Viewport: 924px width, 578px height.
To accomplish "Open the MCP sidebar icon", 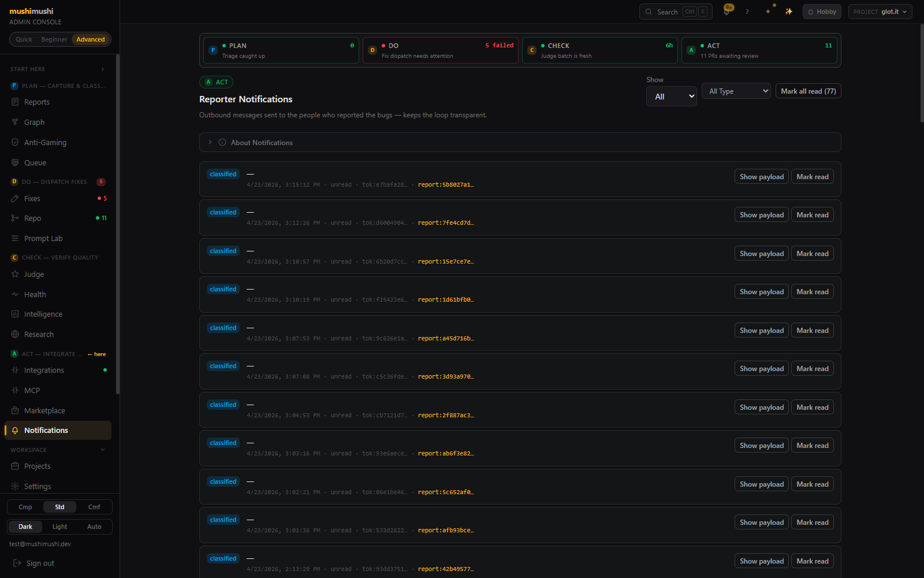I will (x=15, y=390).
